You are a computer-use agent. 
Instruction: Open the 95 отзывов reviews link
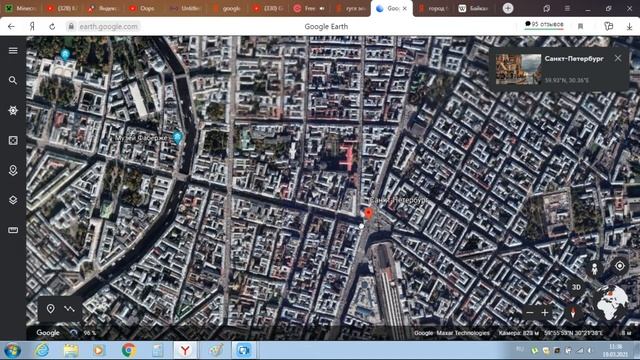pos(544,25)
